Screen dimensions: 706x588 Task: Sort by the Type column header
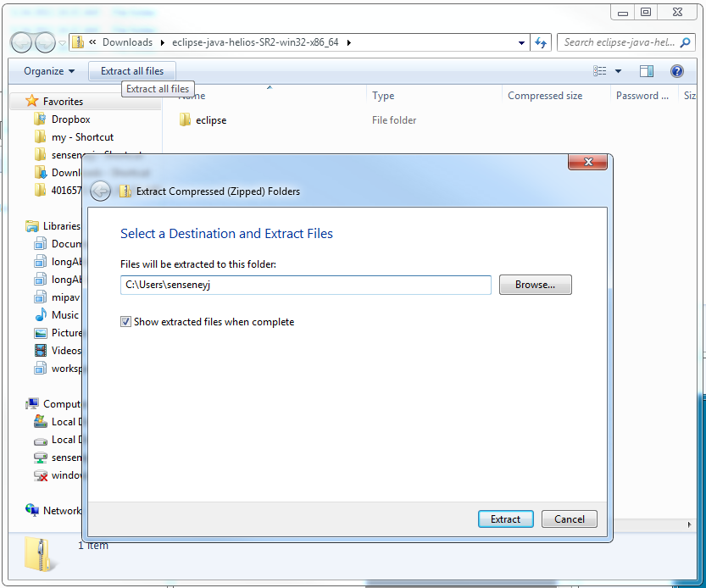pyautogui.click(x=383, y=96)
